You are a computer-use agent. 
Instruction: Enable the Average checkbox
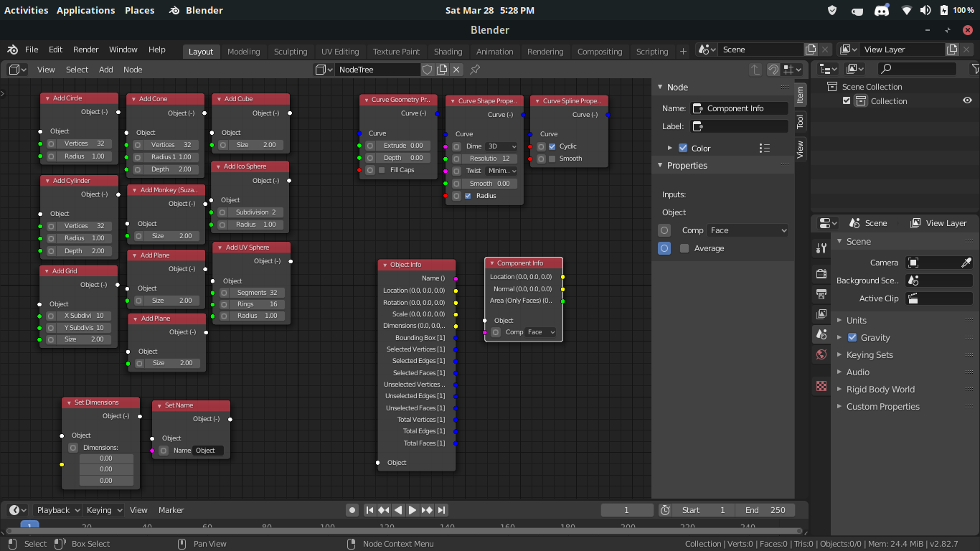tap(684, 248)
